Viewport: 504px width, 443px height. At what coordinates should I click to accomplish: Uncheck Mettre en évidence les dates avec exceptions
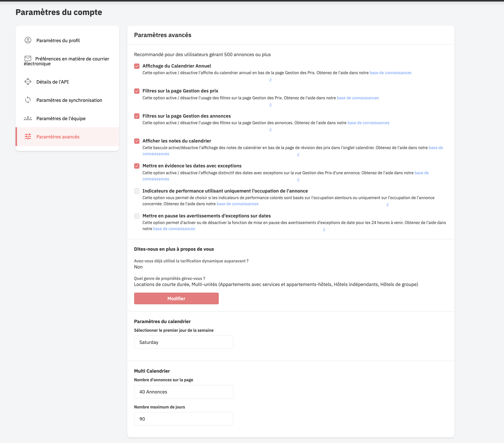point(137,166)
